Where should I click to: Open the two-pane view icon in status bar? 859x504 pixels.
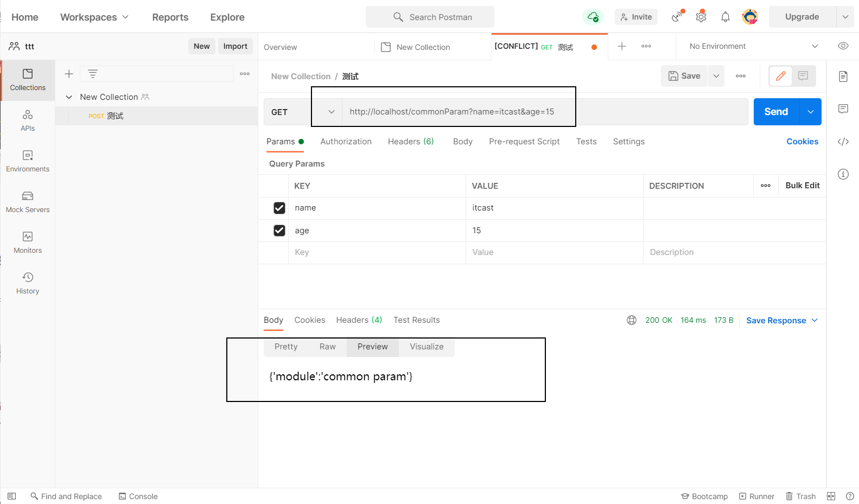831,496
